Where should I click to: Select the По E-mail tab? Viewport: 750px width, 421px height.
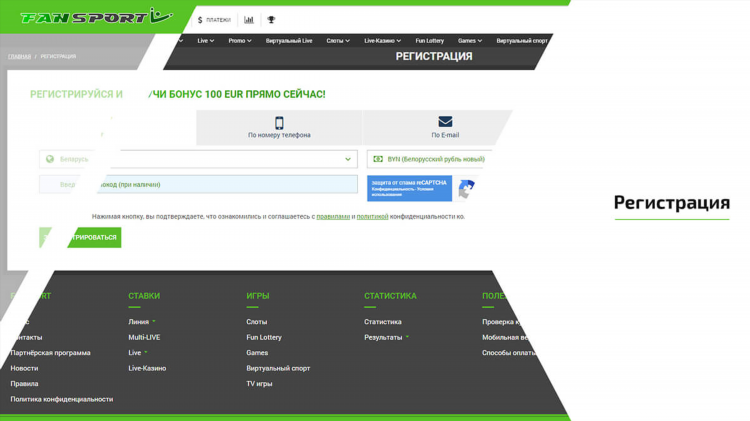pyautogui.click(x=437, y=128)
